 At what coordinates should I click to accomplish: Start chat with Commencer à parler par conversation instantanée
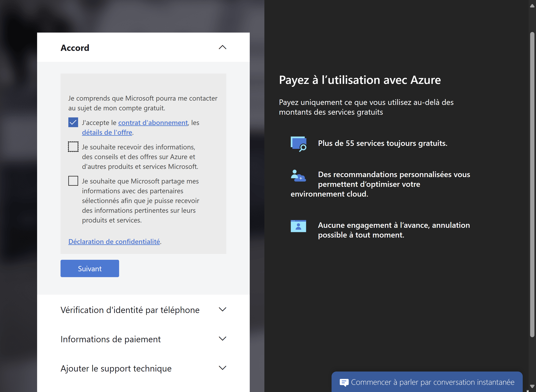tap(427, 382)
